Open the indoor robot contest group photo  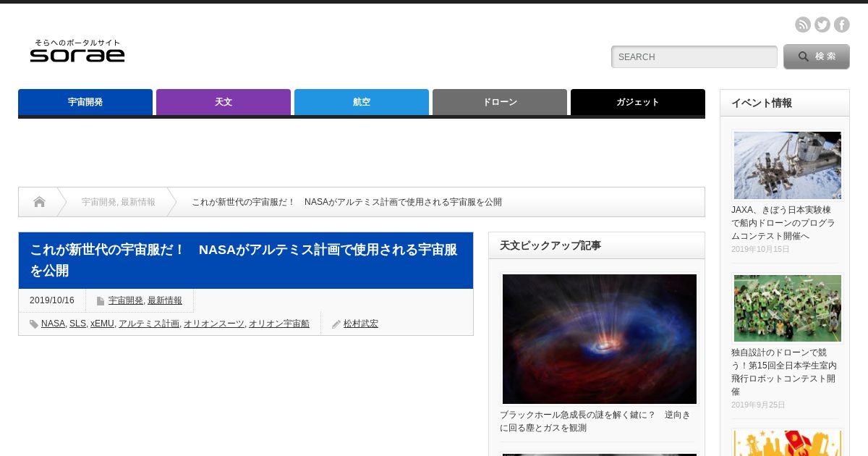[x=788, y=308]
